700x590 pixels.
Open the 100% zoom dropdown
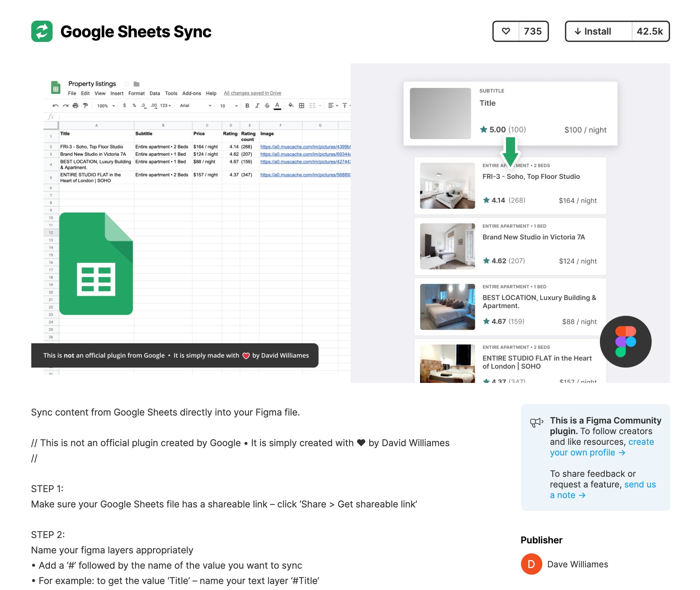coord(106,106)
